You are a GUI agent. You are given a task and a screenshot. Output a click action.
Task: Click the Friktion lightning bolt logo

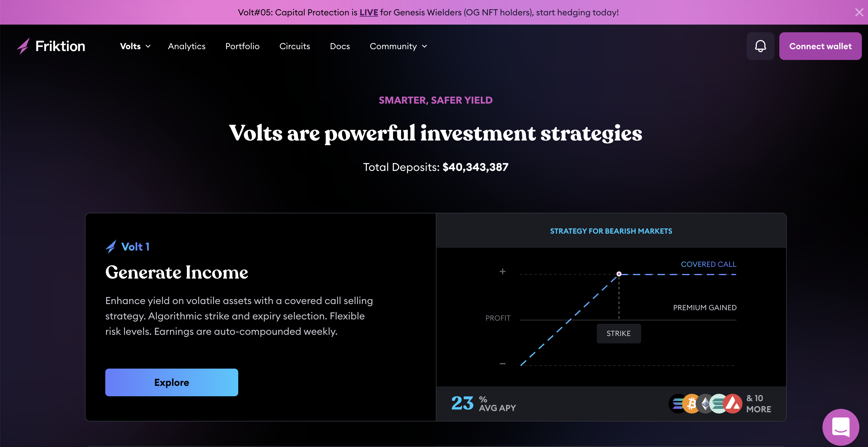[x=23, y=46]
